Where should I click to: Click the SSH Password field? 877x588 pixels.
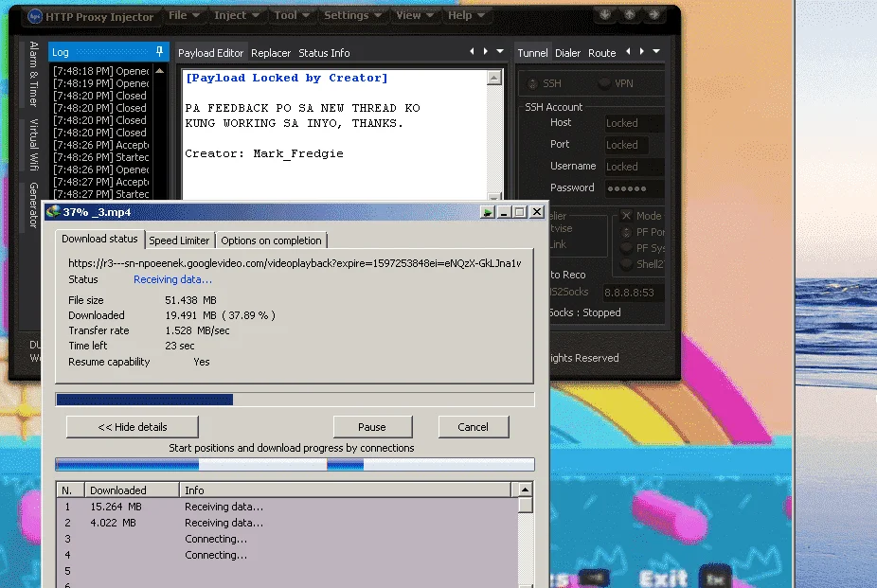click(x=634, y=188)
